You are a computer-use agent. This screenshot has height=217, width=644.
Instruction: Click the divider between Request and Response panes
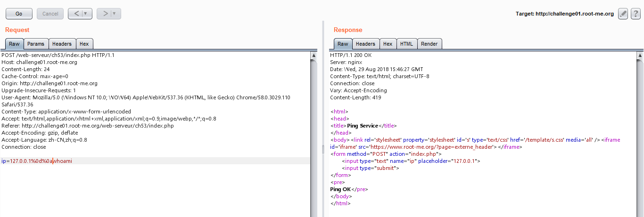(x=323, y=148)
